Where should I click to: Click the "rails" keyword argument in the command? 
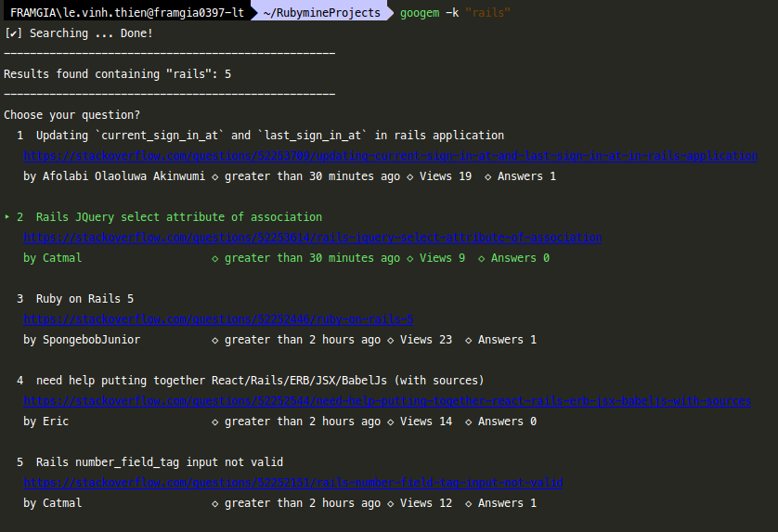click(487, 12)
